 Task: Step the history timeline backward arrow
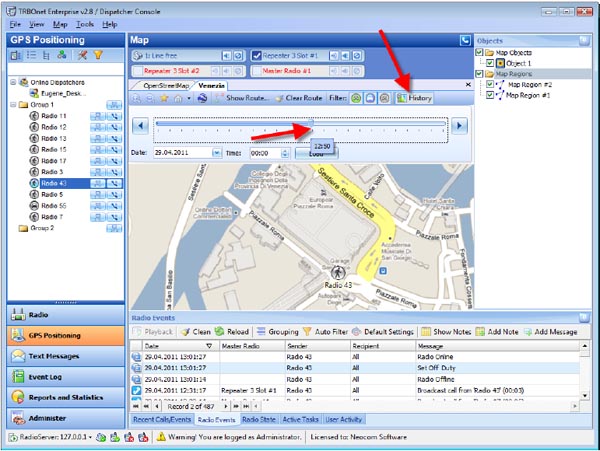click(140, 125)
